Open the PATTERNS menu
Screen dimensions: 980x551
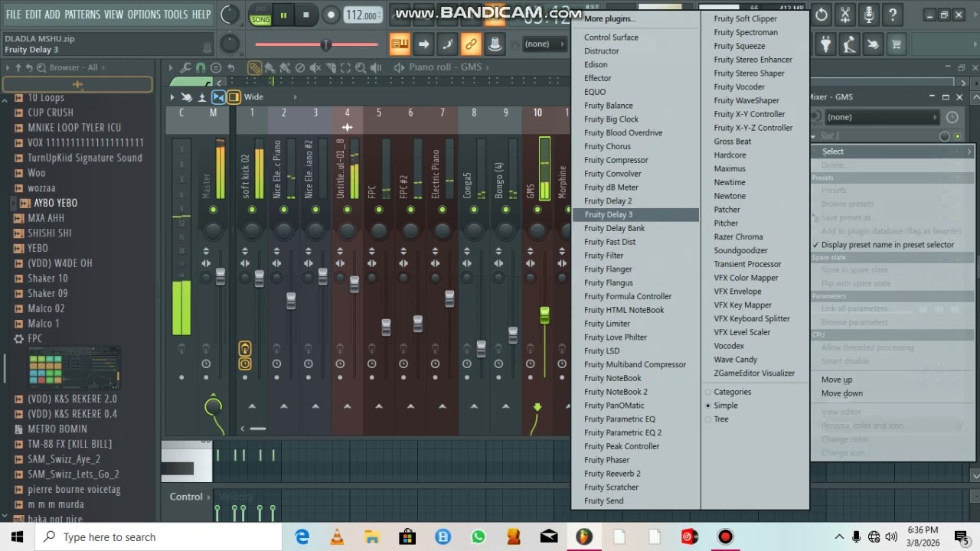click(x=82, y=15)
